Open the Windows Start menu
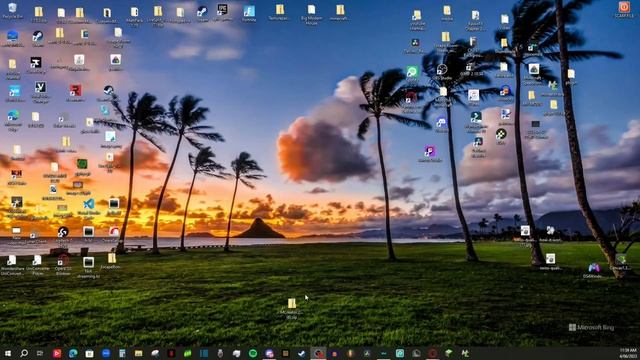Screen dimensions: 640x360 coord(8,353)
